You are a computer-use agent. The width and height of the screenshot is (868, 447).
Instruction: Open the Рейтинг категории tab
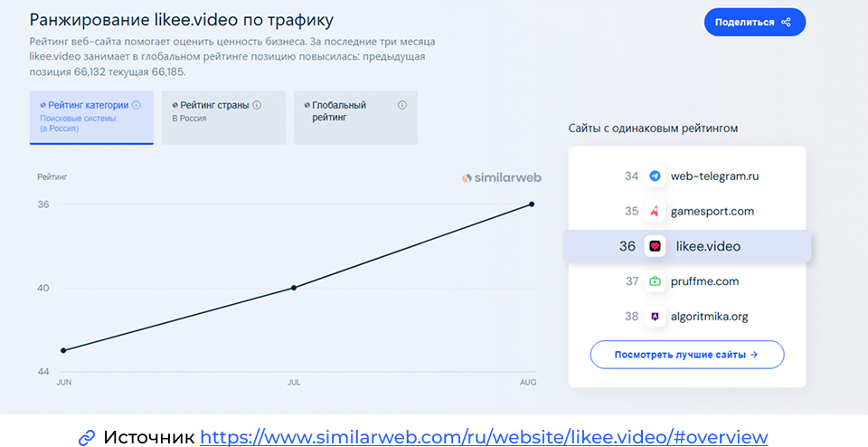pos(91,118)
